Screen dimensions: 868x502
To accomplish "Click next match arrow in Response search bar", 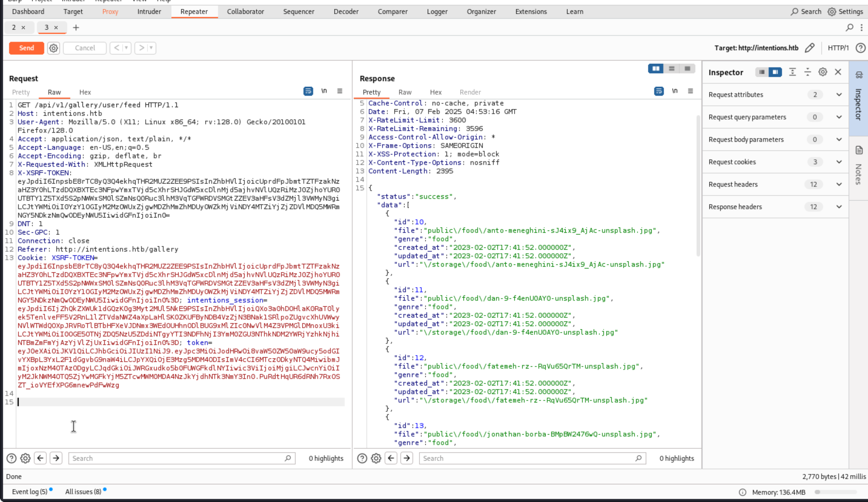I will (406, 458).
